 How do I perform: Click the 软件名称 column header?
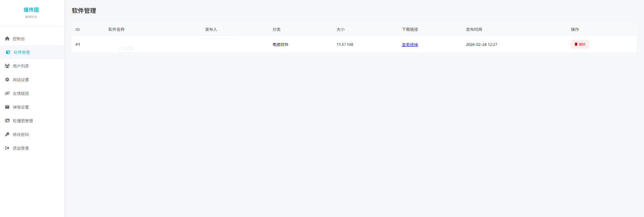(x=116, y=30)
